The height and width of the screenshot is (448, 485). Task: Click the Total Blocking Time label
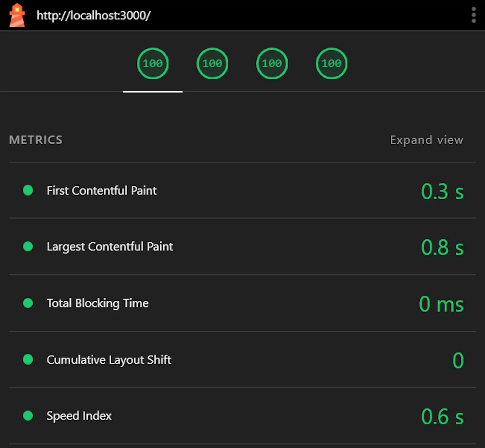tap(98, 303)
